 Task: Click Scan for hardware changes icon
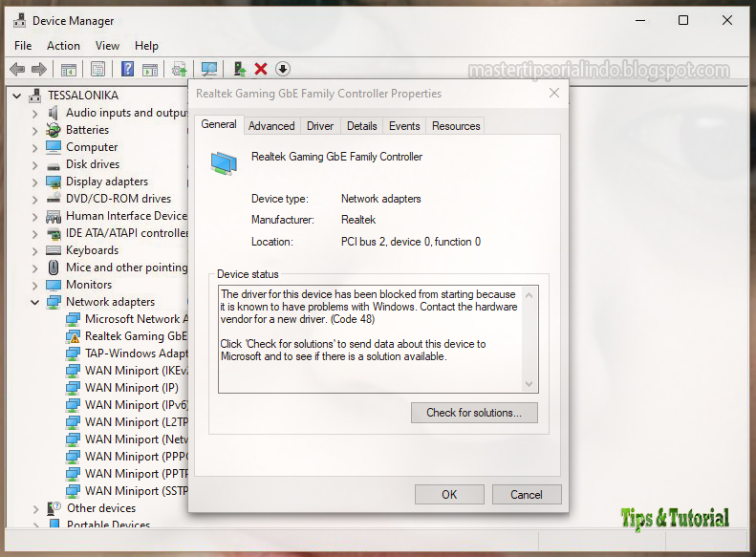point(209,70)
